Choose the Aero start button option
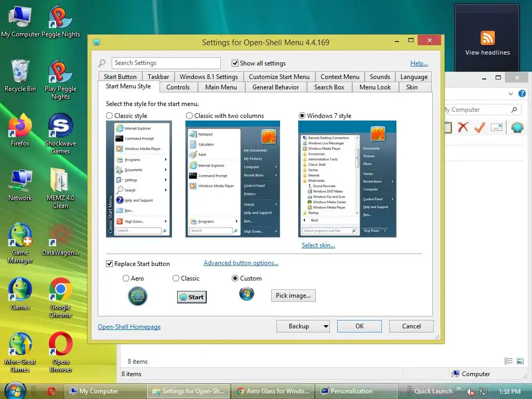This screenshot has height=399, width=532. pos(126,278)
